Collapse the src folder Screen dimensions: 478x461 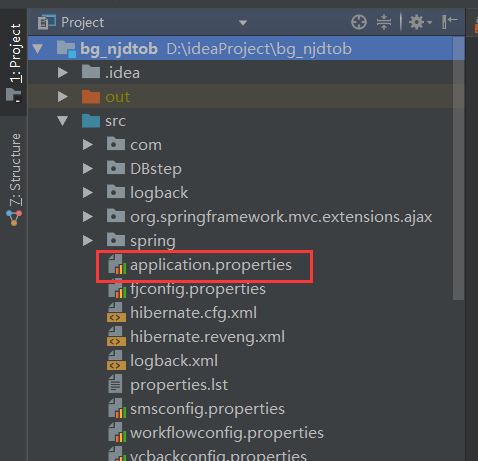[x=63, y=121]
